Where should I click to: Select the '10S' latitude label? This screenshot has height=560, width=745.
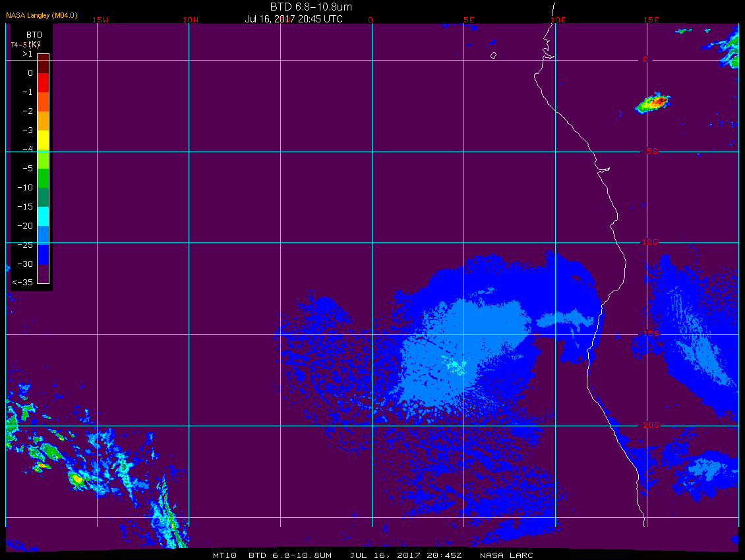[650, 242]
